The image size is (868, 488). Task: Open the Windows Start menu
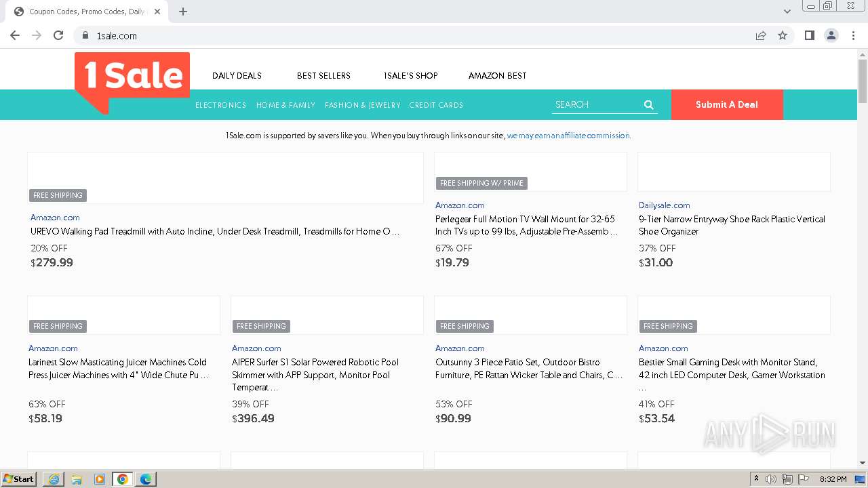click(19, 479)
